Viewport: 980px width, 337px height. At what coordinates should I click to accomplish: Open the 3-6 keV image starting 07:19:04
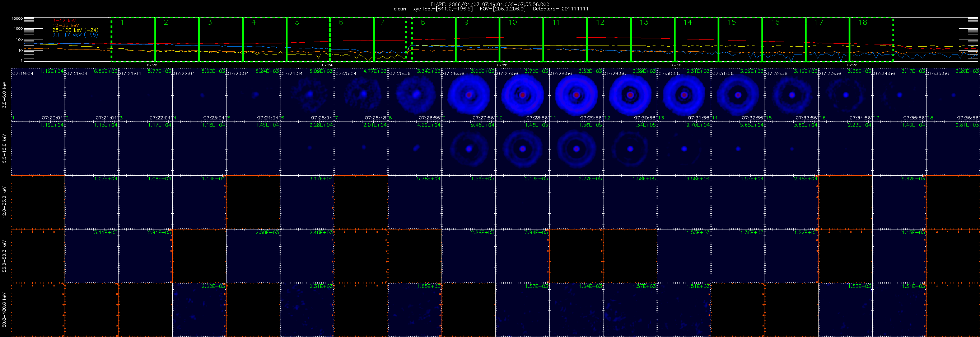38,95
